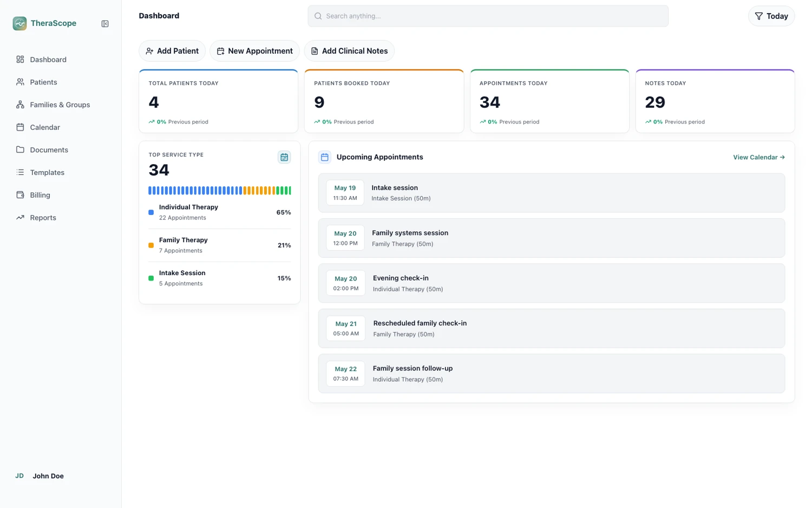Screen dimensions: 812x508
Task: Click the green Intake Session swatch
Action: coord(151,278)
